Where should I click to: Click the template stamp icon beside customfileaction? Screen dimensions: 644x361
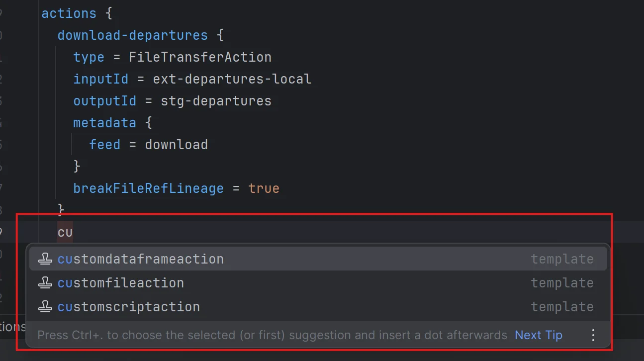click(45, 282)
